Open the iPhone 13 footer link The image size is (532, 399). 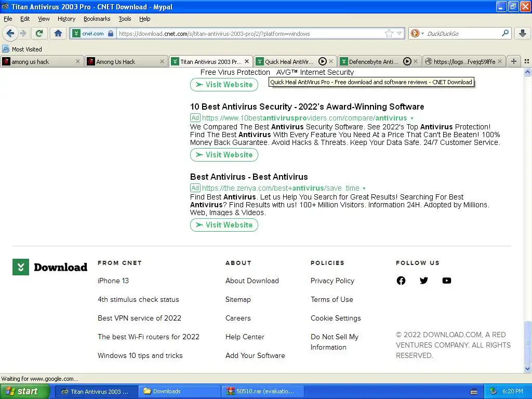(113, 281)
